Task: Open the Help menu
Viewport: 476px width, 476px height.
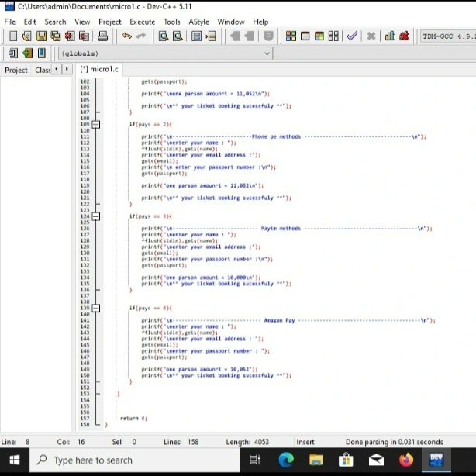Action: click(260, 22)
